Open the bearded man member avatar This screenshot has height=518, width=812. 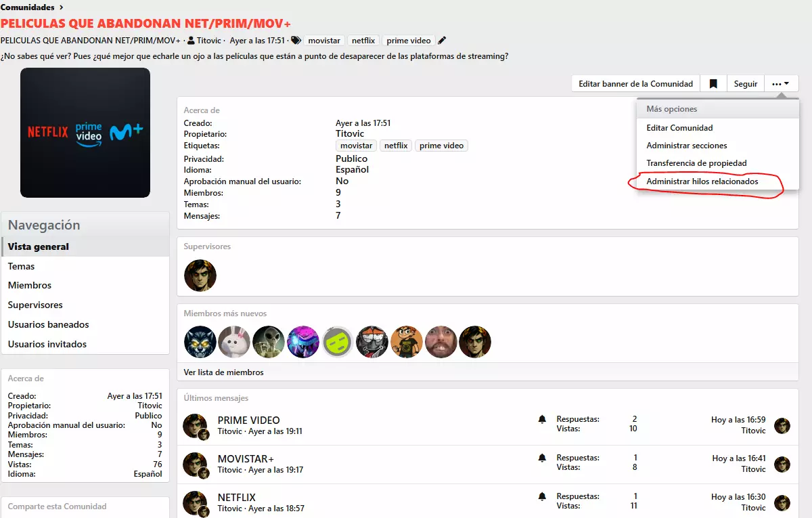click(x=441, y=342)
